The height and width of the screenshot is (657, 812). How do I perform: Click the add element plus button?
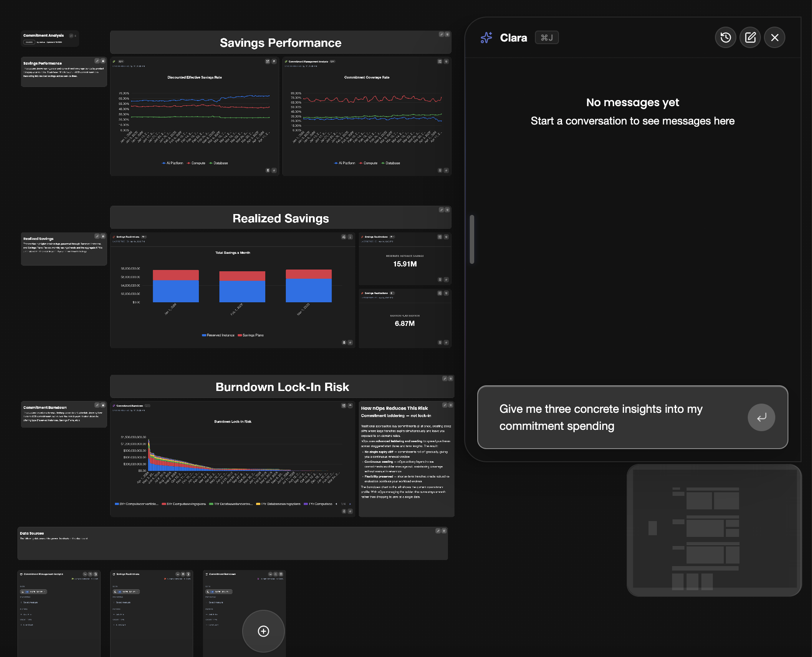click(x=264, y=631)
